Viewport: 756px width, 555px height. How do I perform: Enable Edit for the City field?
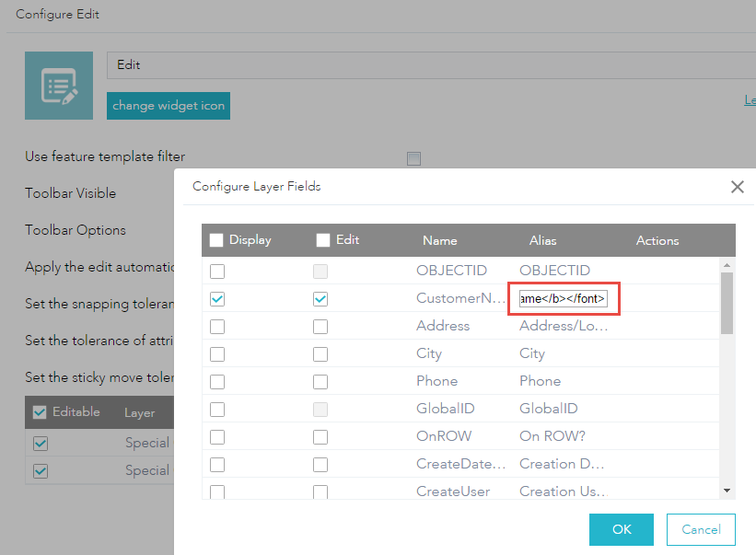tap(320, 354)
